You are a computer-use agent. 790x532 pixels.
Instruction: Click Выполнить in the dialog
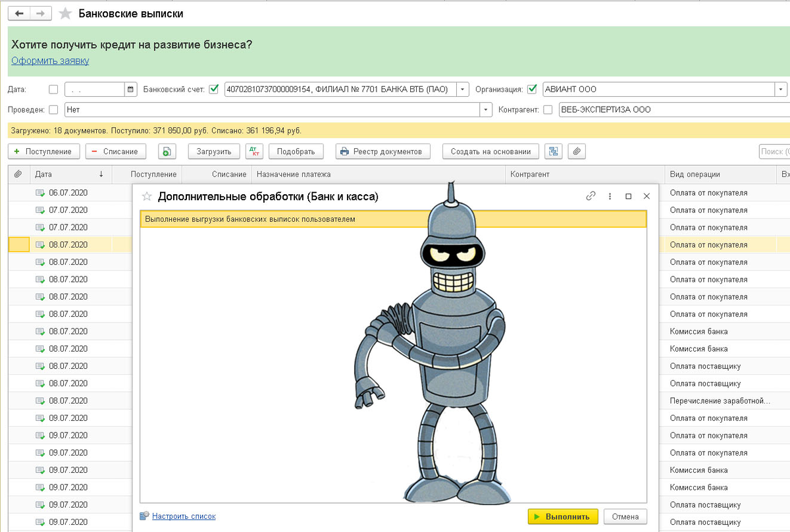pyautogui.click(x=563, y=517)
